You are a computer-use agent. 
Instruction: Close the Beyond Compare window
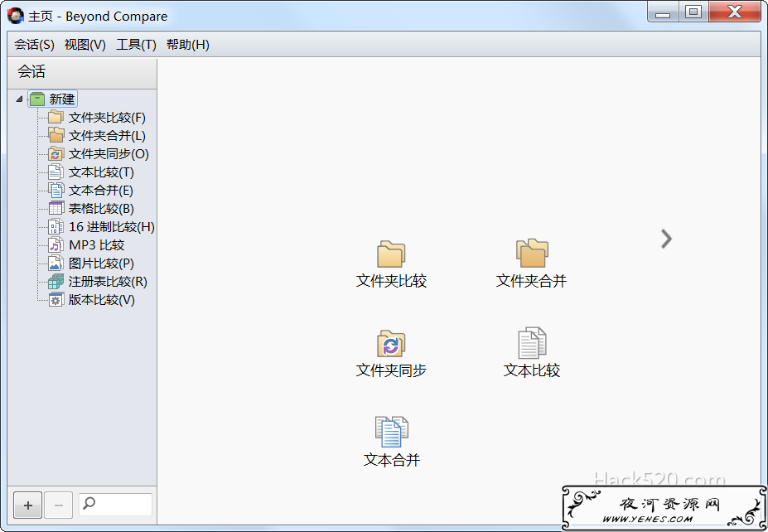click(x=735, y=12)
